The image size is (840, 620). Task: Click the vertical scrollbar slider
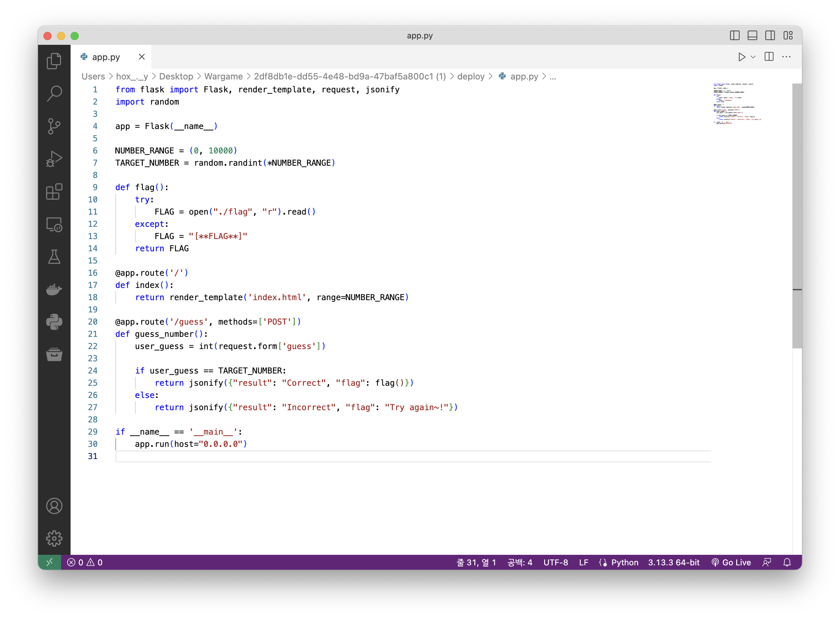(x=797, y=216)
